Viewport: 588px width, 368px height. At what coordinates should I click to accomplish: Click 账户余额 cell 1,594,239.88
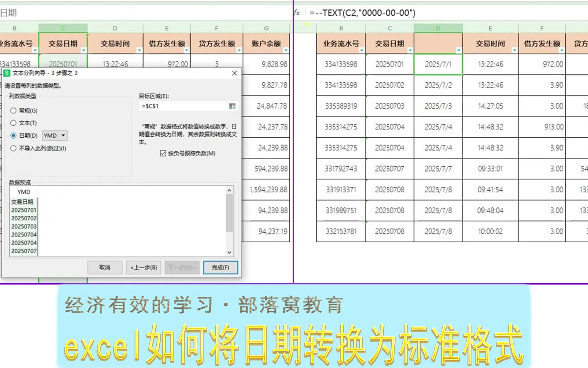point(266,189)
